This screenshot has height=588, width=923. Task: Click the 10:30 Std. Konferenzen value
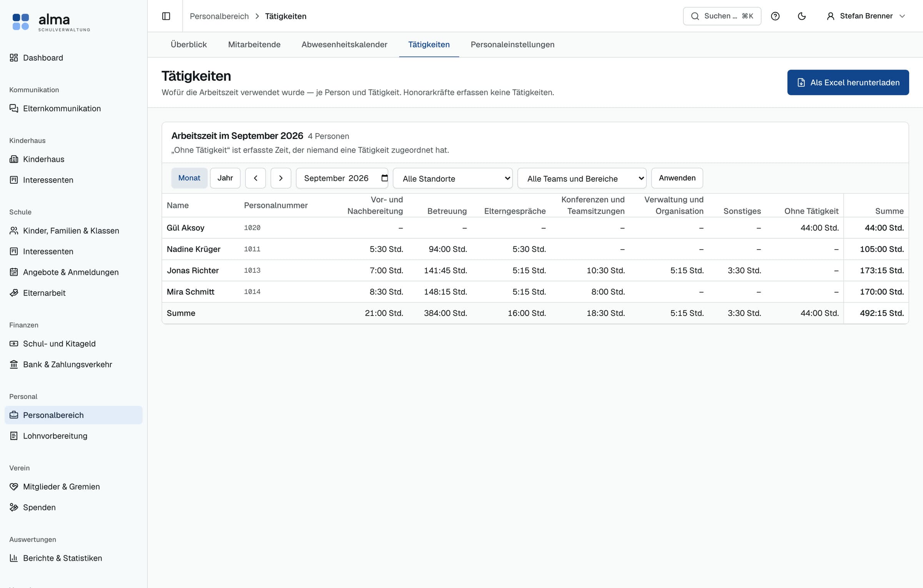pos(606,271)
